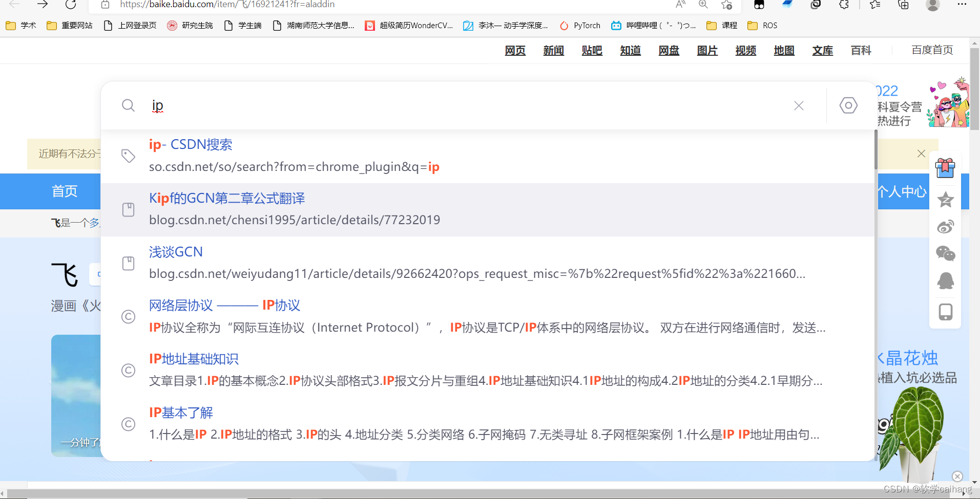The image size is (980, 499).
Task: Open the 课程 bookmarks folder
Action: [x=722, y=26]
